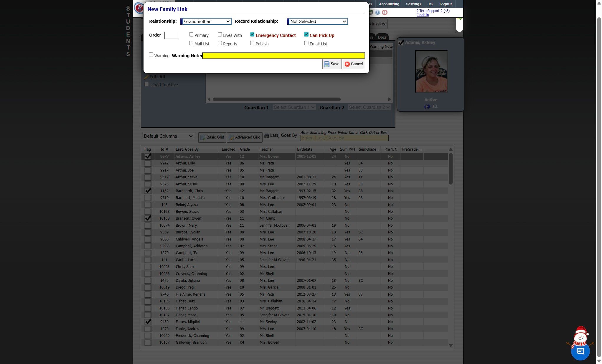Open the Relationship dropdown showing Grandmother
The width and height of the screenshot is (602, 364).
(206, 22)
